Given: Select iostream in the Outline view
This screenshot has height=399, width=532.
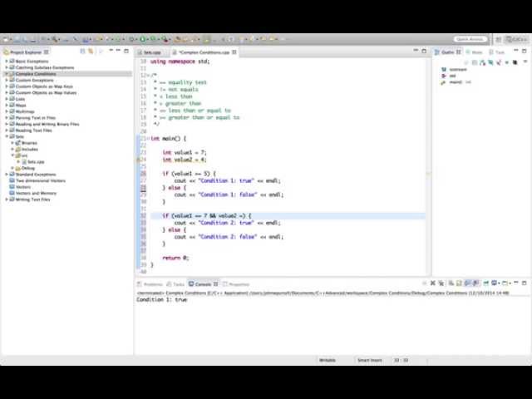Looking at the screenshot, I should [x=458, y=70].
